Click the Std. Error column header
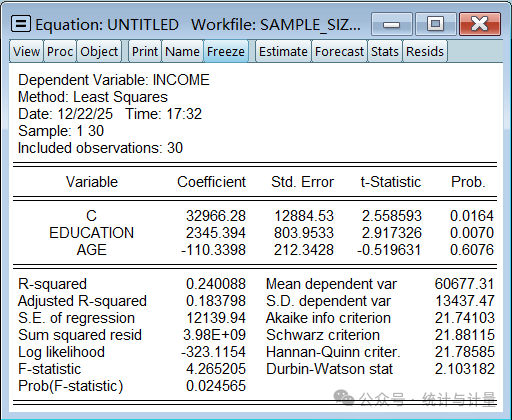Screen dimensions: 512x420 (302, 182)
